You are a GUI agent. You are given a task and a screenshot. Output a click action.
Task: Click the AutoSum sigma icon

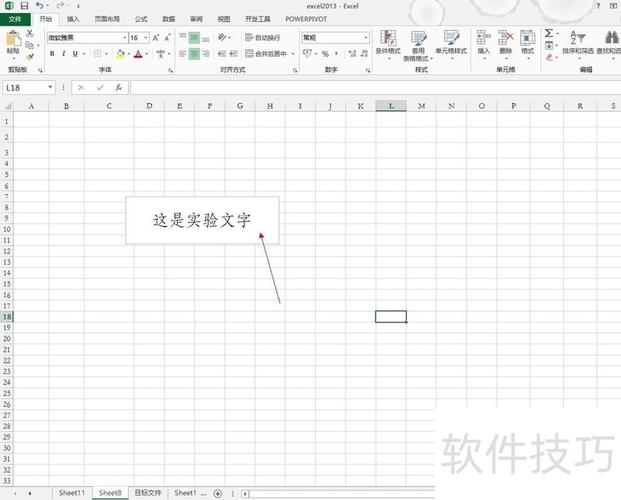click(x=549, y=33)
